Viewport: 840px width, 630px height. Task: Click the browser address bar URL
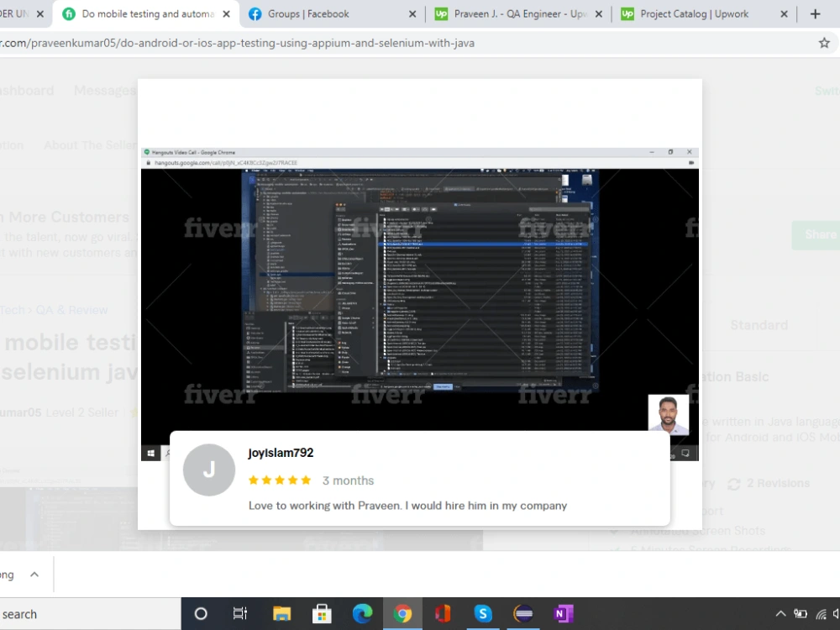(238, 43)
